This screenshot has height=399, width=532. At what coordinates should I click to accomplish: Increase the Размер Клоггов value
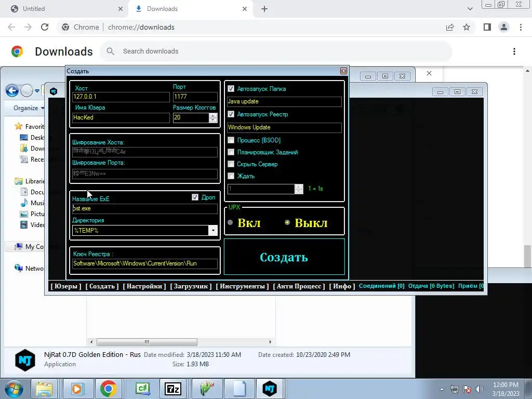(x=212, y=115)
